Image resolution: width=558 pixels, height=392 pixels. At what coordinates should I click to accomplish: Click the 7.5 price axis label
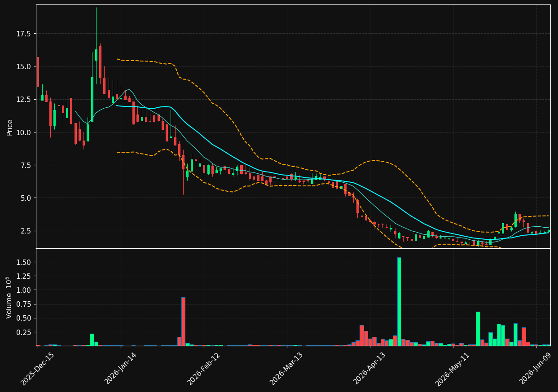click(25, 165)
